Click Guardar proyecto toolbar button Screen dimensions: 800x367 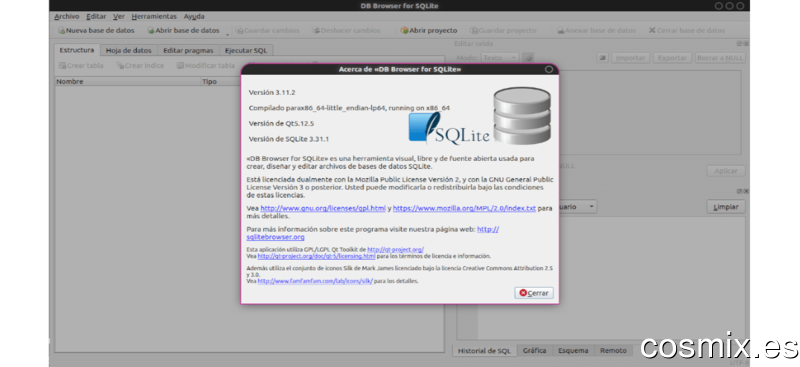pyautogui.click(x=503, y=31)
